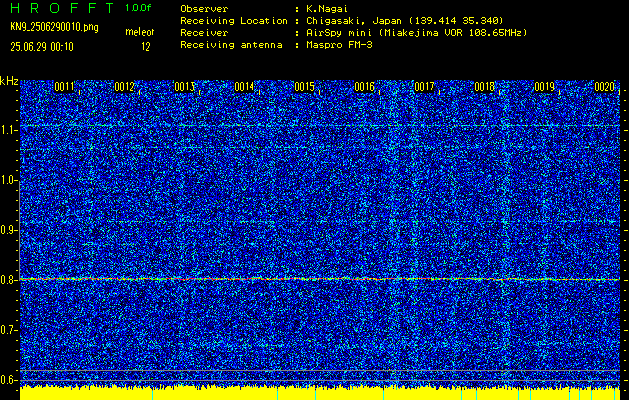Click the time marker 0016
Image resolution: width=629 pixels, height=400 pixels.
[x=364, y=87]
